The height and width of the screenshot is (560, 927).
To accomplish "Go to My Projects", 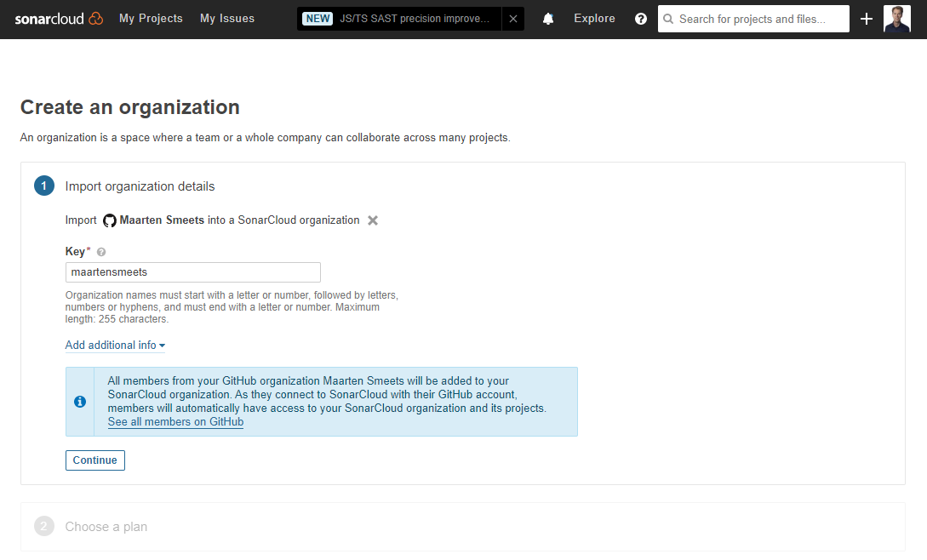I will click(151, 19).
